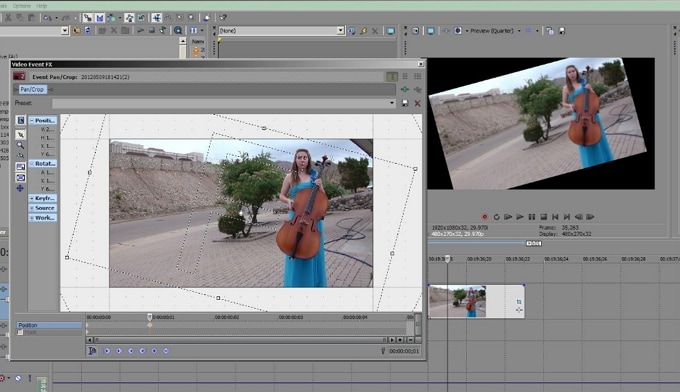Click the keyframe diamond on Position timeline
This screenshot has width=680, height=392.
150,325
